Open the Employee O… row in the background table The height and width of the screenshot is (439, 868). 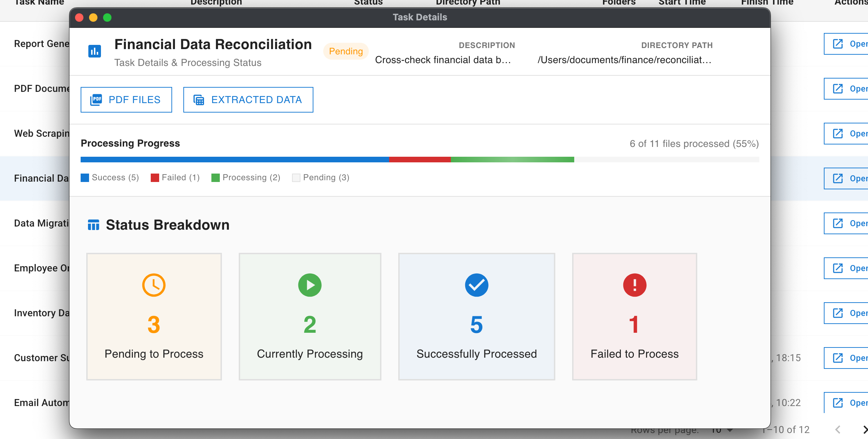846,268
